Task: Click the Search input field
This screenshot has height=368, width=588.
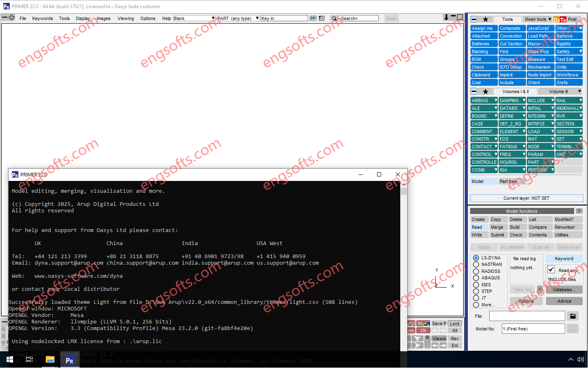Action: pyautogui.click(x=359, y=18)
